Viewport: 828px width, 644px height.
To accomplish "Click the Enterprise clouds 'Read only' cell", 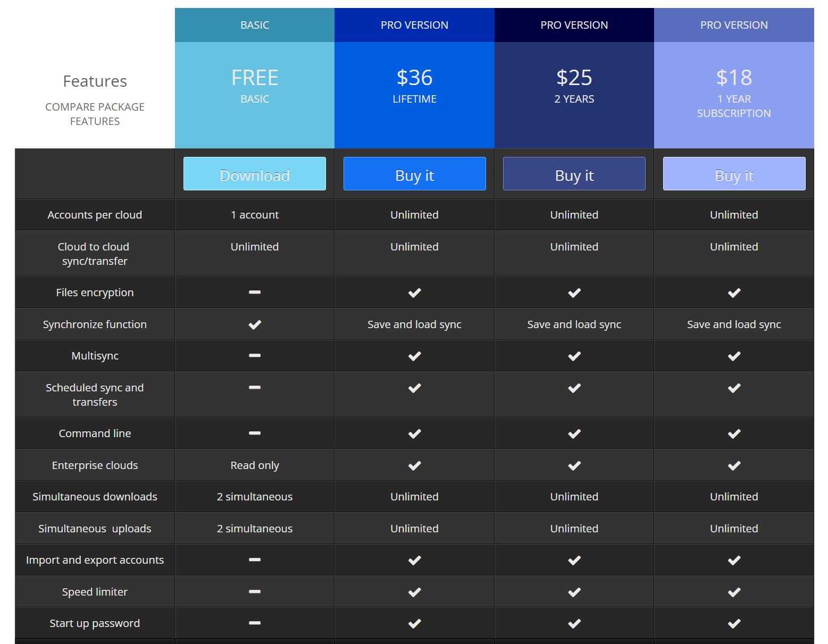I will tap(255, 465).
